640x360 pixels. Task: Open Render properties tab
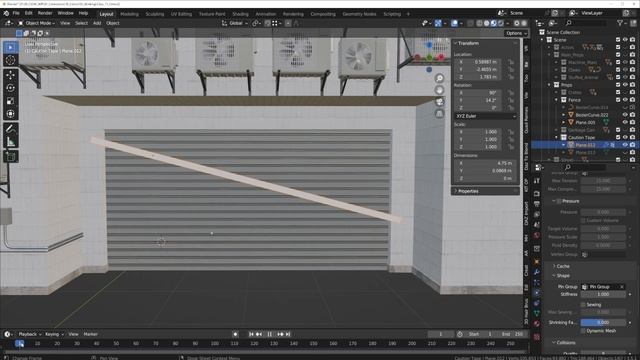[537, 193]
